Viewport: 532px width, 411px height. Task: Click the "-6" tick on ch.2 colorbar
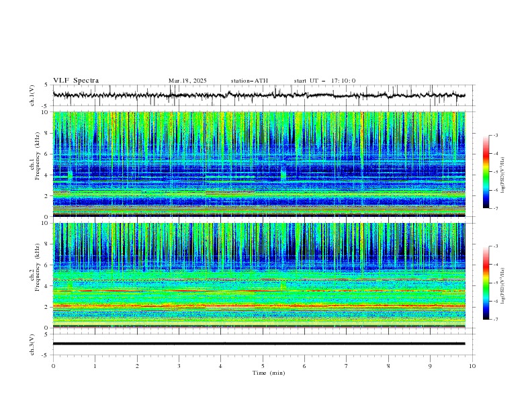tap(495, 301)
